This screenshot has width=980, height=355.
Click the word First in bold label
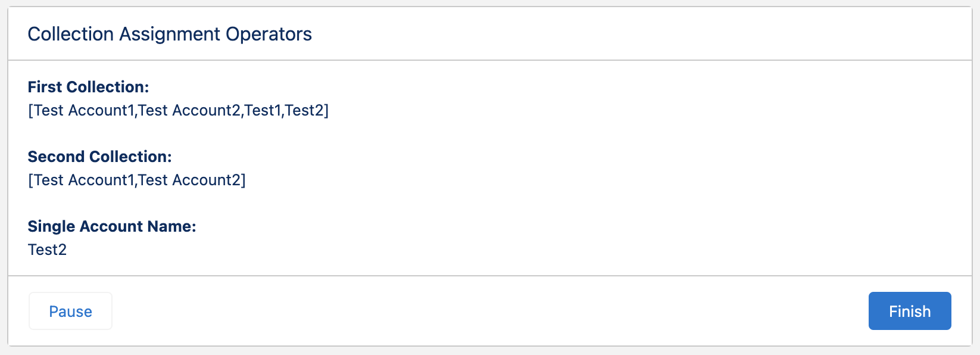click(x=45, y=87)
